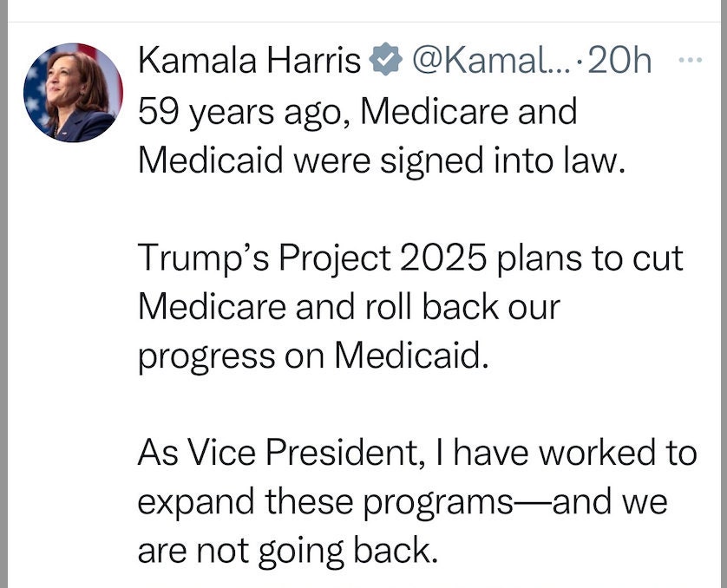Click blank gap above "As Vice President" paragraph

pyautogui.click(x=417, y=404)
